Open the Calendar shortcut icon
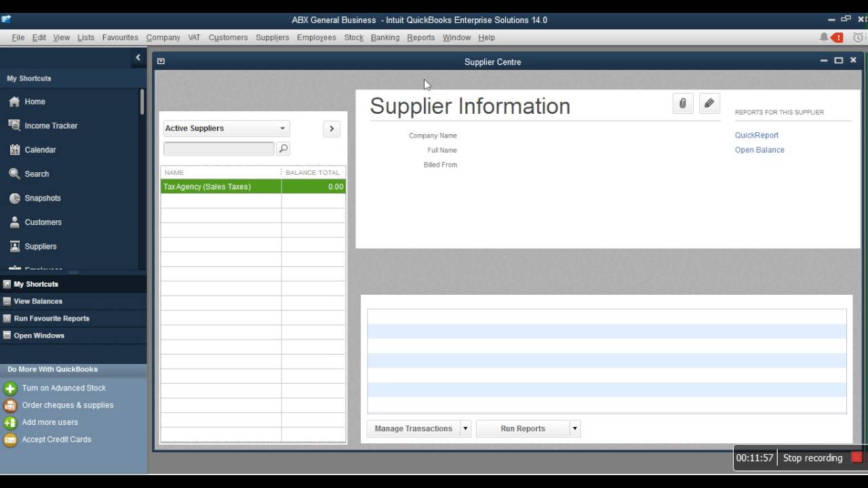The image size is (868, 488). point(14,150)
